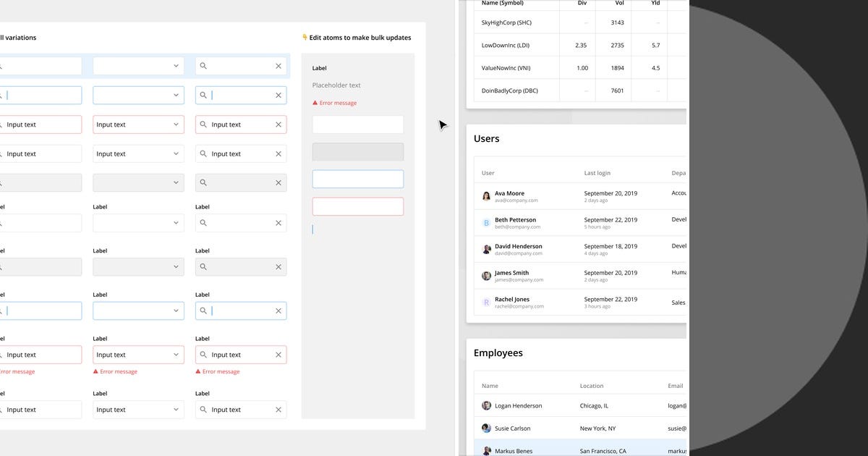Click the warning triangle beside the Error message atom
The height and width of the screenshot is (456, 868).
coord(314,102)
